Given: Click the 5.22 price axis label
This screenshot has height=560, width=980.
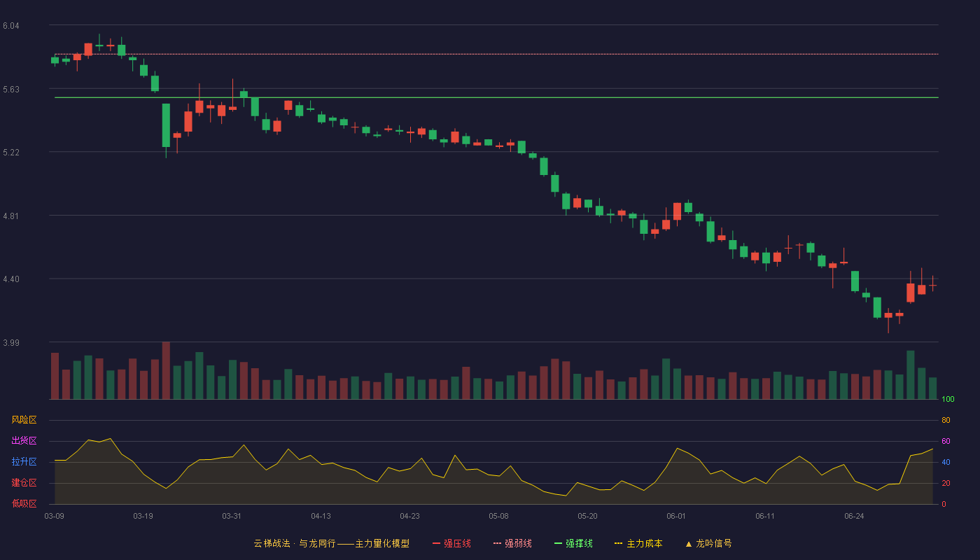Looking at the screenshot, I should (10, 153).
